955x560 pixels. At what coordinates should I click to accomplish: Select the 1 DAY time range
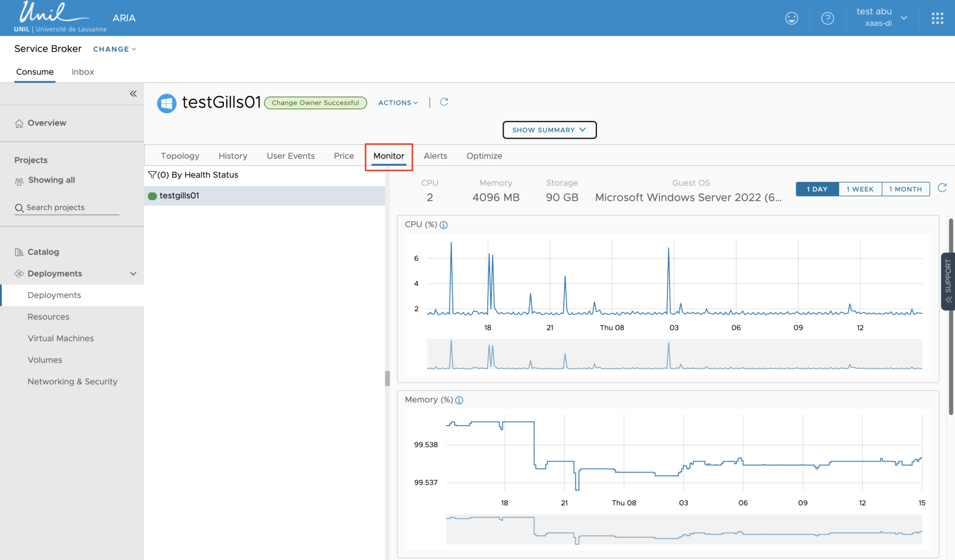[x=817, y=189]
